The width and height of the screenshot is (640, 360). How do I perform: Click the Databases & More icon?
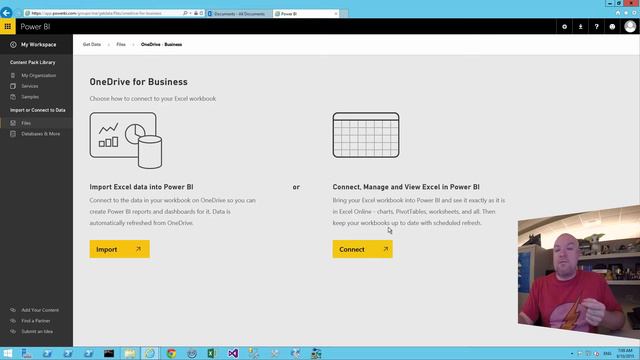coord(13,134)
